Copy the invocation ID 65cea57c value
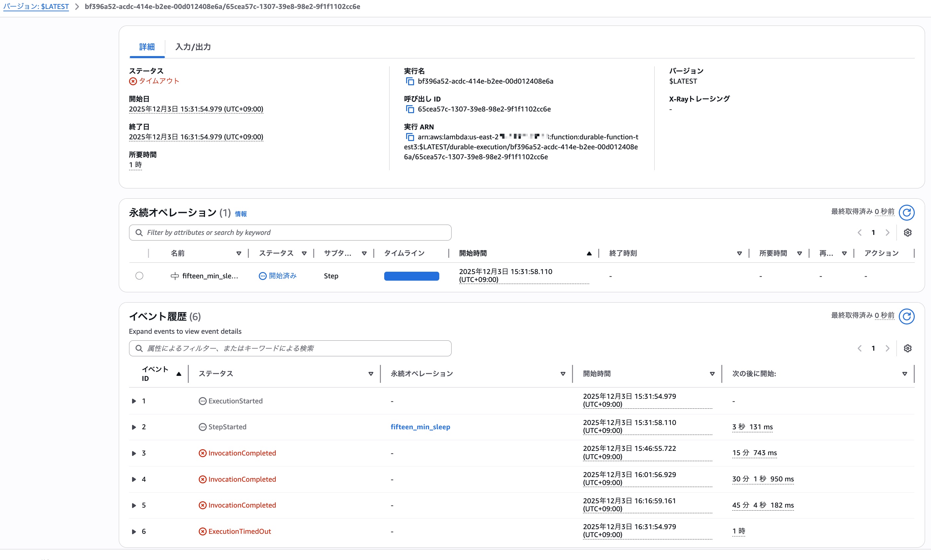This screenshot has height=560, width=931. (x=409, y=109)
